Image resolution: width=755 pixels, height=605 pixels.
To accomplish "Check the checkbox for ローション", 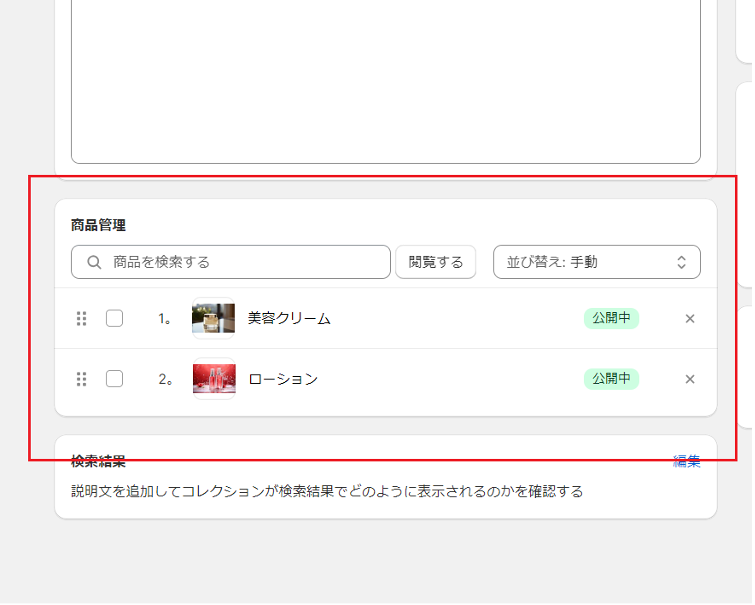I will [115, 380].
